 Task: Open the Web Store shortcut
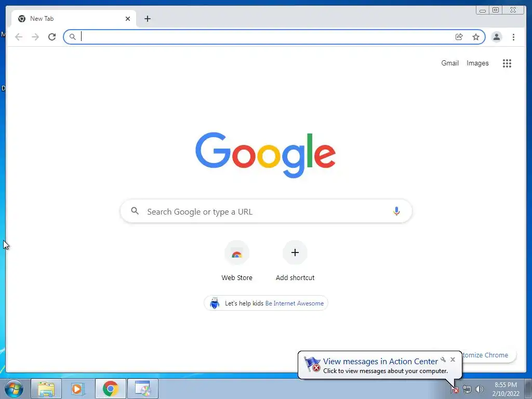pyautogui.click(x=237, y=261)
